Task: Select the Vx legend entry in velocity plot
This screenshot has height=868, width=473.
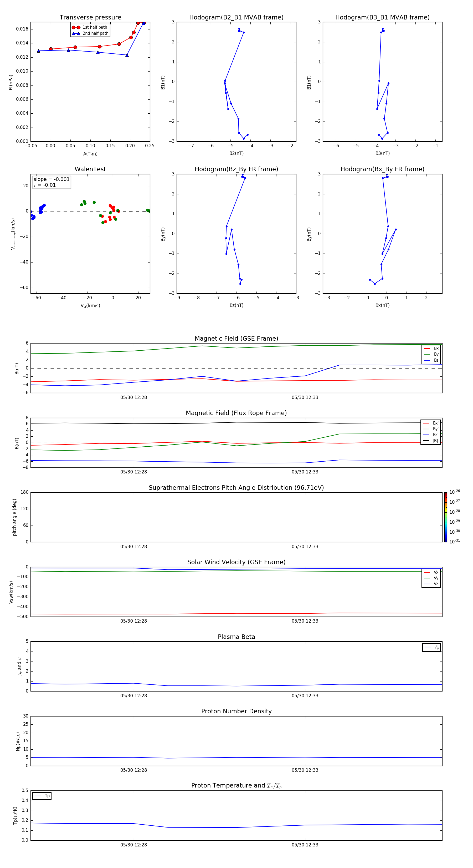Action: [x=431, y=572]
